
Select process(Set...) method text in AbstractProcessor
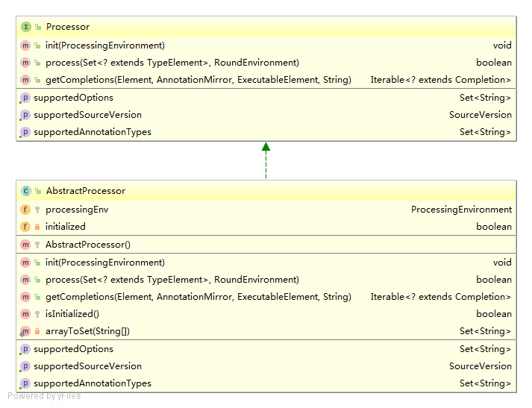coord(172,280)
